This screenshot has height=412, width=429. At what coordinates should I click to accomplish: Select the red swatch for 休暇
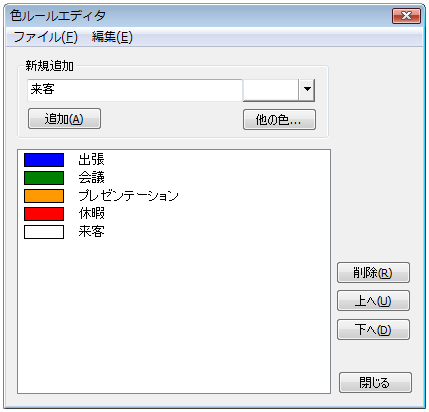pos(44,214)
